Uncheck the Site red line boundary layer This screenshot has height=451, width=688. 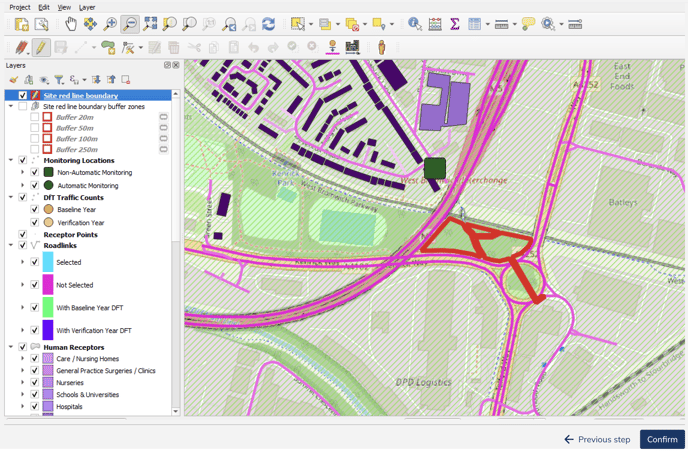23,96
